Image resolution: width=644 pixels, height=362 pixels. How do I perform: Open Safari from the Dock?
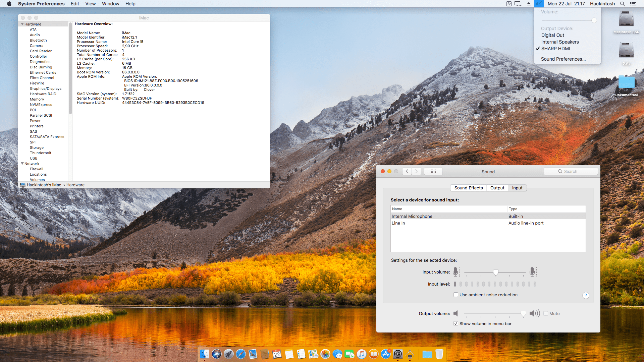point(241,354)
